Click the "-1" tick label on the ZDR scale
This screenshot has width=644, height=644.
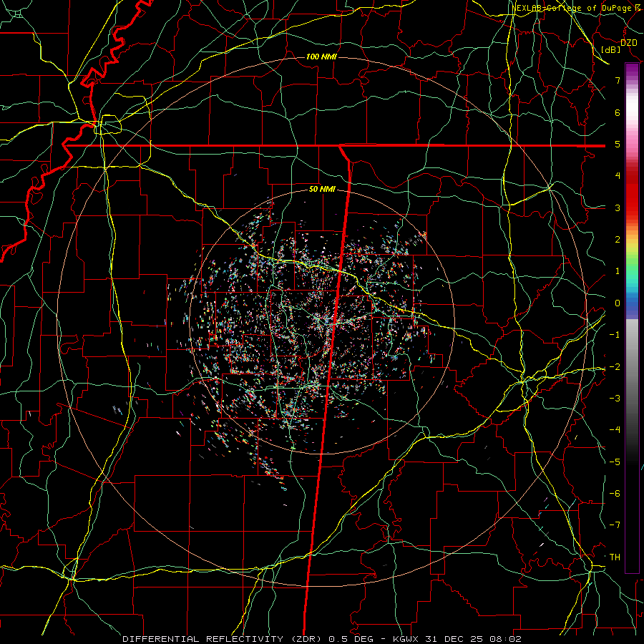(x=615, y=335)
